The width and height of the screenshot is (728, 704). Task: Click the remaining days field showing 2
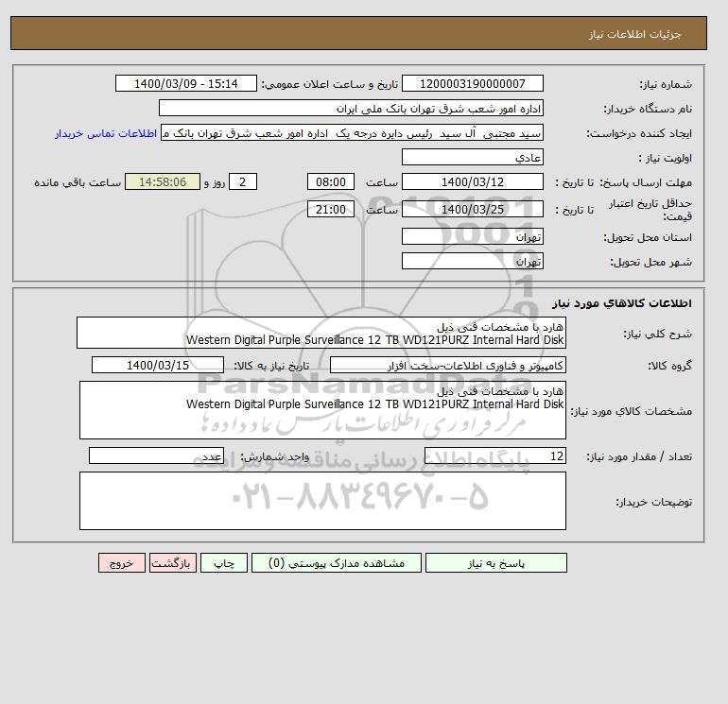[242, 182]
